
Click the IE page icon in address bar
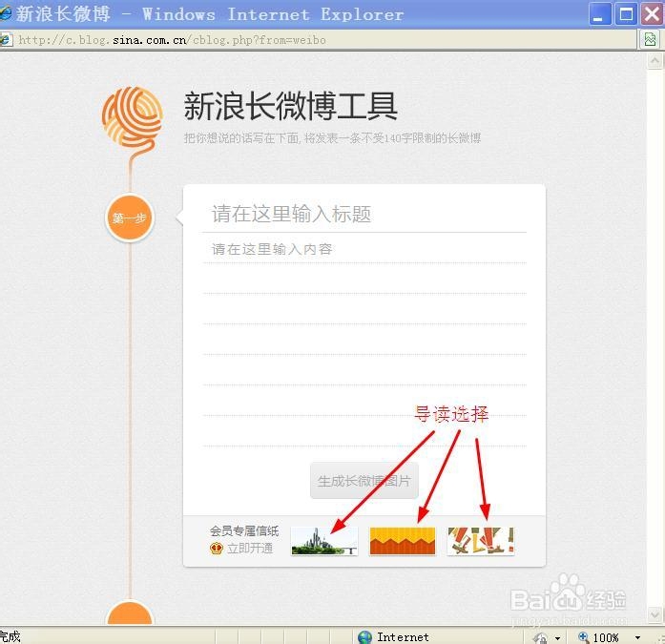[x=6, y=40]
